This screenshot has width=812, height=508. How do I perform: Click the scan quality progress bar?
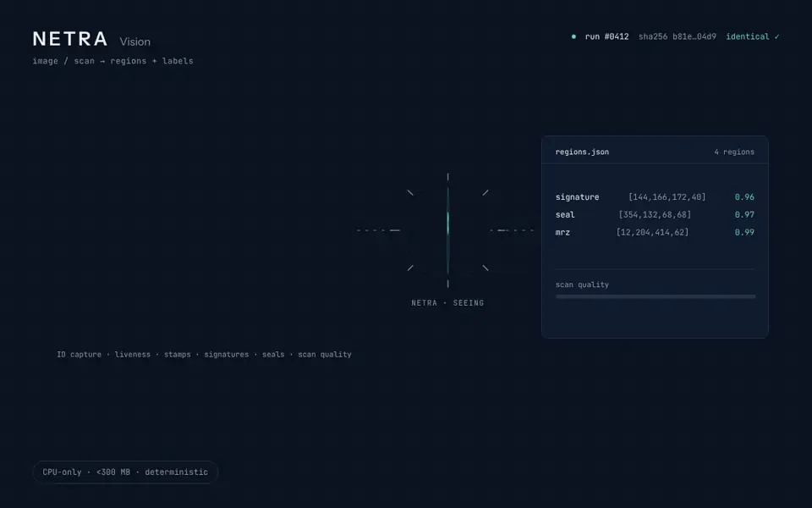point(656,296)
